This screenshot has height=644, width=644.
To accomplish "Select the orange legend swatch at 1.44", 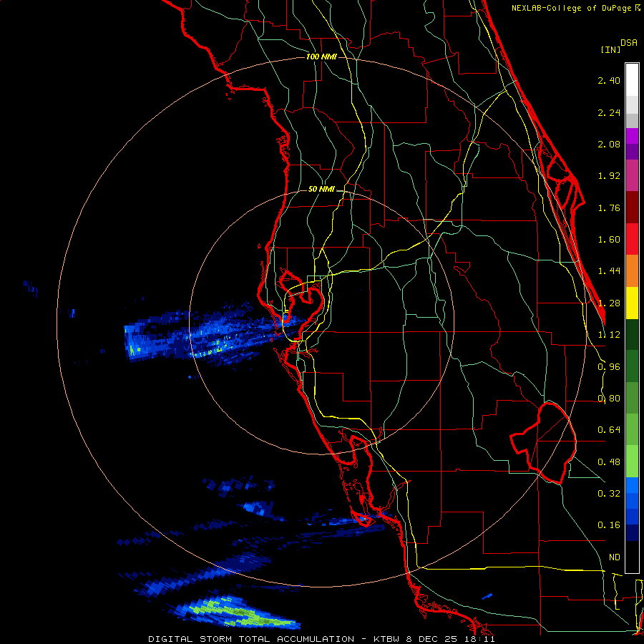I will coord(632,270).
